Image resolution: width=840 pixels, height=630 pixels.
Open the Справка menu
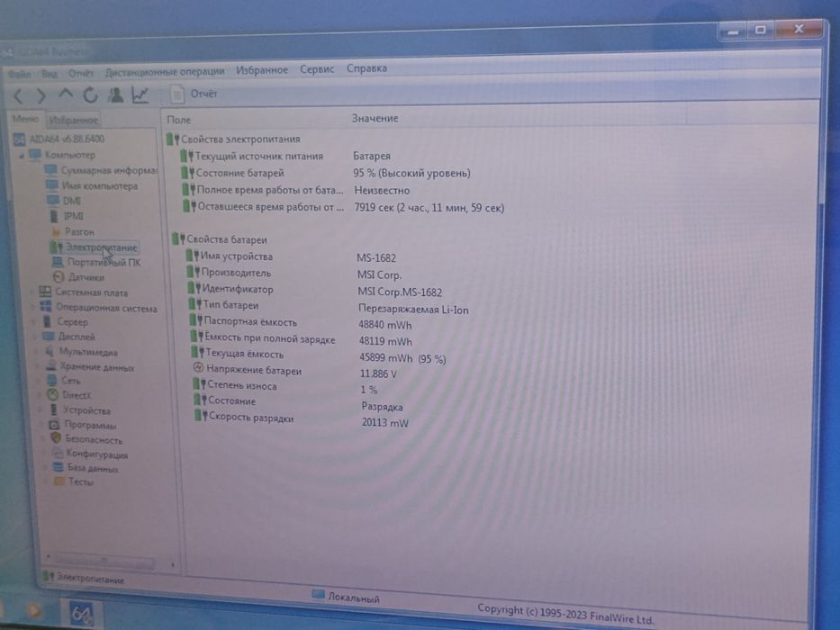pos(367,68)
